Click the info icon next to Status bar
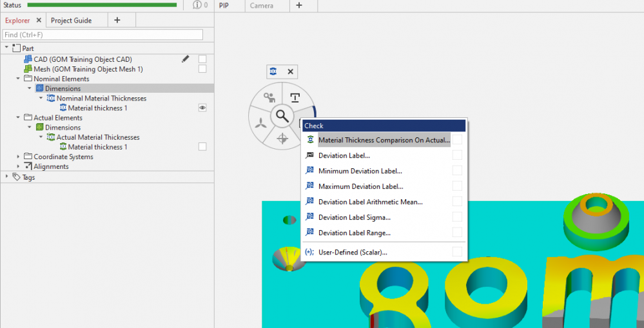Image resolution: width=644 pixels, height=328 pixels. (x=197, y=5)
